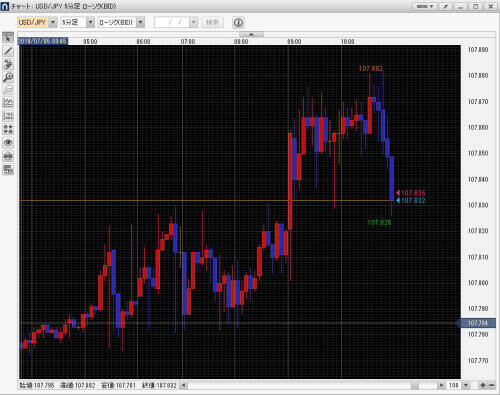
Task: Click the plus zoom button at bottom right
Action: [x=483, y=385]
